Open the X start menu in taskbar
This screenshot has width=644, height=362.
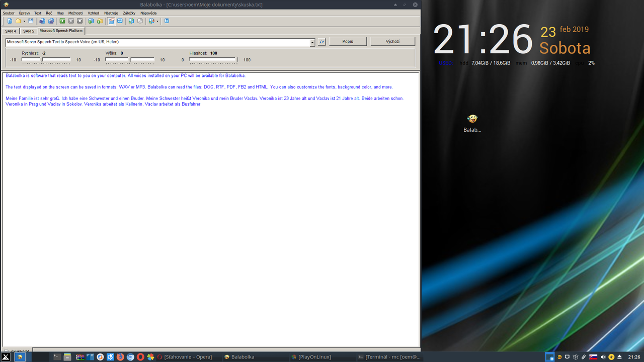point(6,357)
